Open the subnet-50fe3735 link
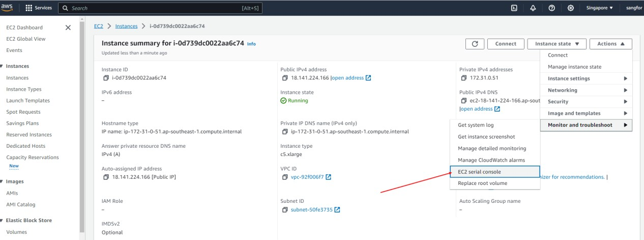 pyautogui.click(x=311, y=209)
